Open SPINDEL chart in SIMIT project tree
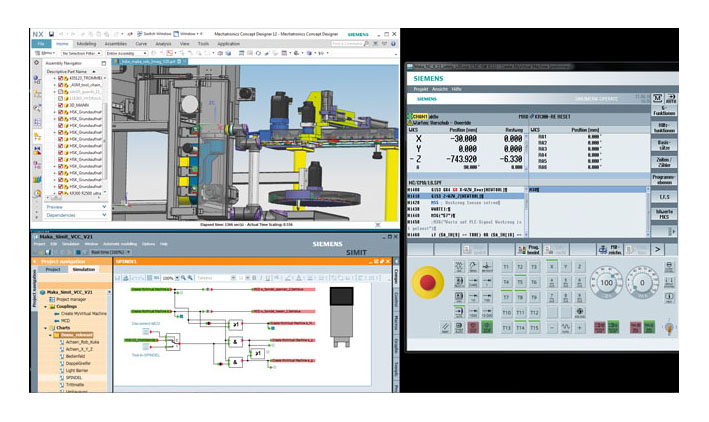This screenshot has height=422, width=709. 74,377
